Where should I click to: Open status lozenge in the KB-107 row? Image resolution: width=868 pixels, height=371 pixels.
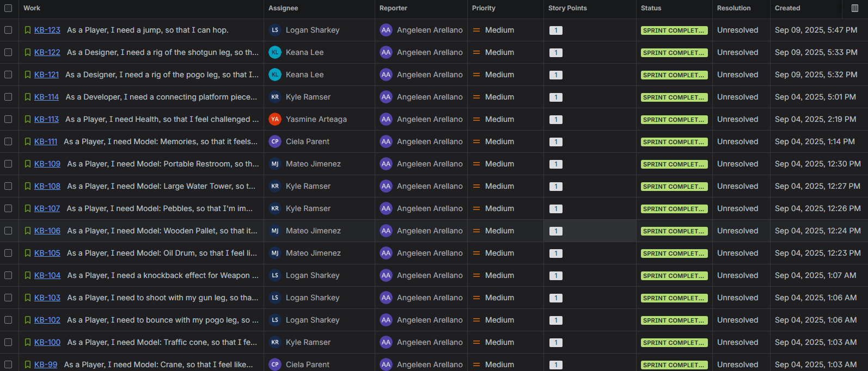pos(674,209)
